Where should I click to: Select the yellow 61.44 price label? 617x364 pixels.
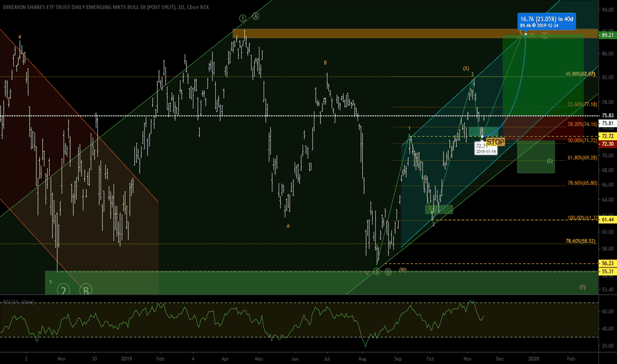608,220
